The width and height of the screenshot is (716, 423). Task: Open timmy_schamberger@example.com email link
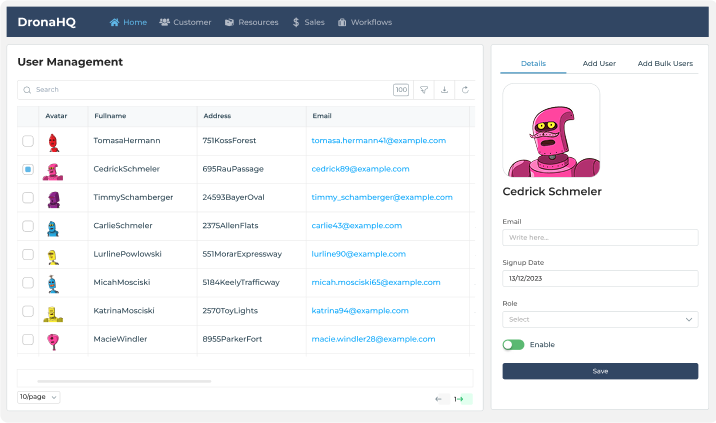point(382,197)
